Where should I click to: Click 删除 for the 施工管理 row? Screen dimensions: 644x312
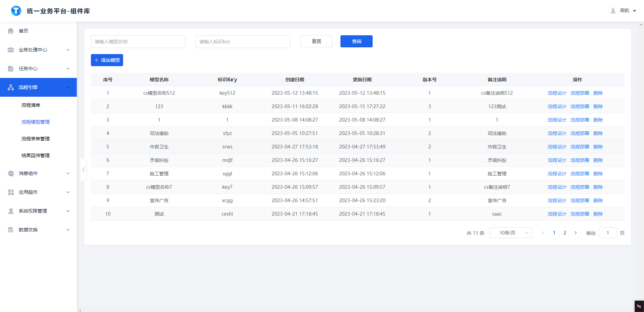tap(598, 174)
